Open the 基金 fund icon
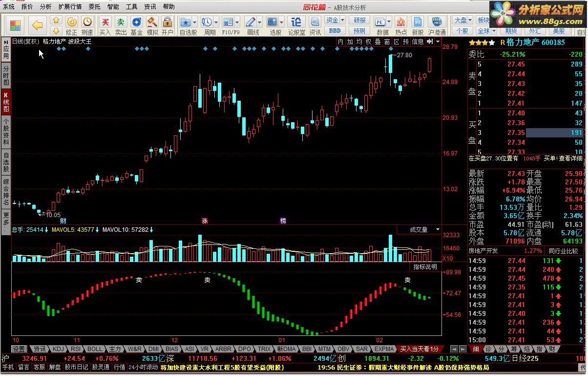The image size is (588, 376). (x=136, y=26)
